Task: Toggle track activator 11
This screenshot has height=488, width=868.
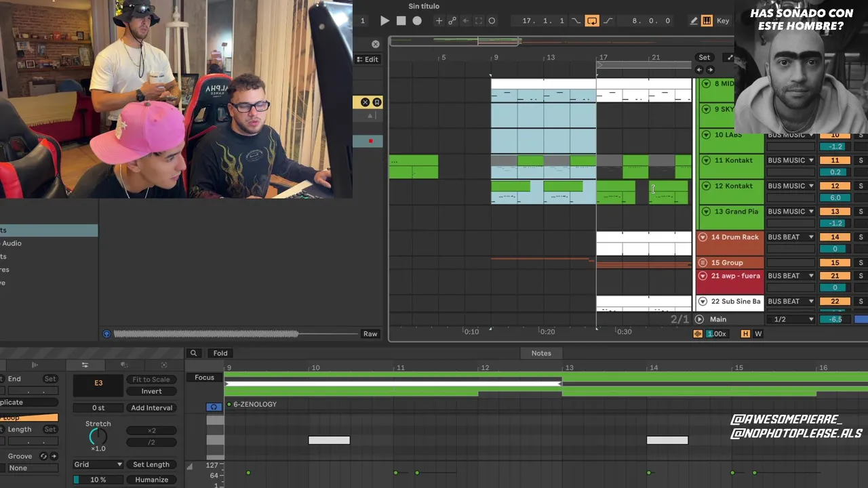Action: click(835, 161)
